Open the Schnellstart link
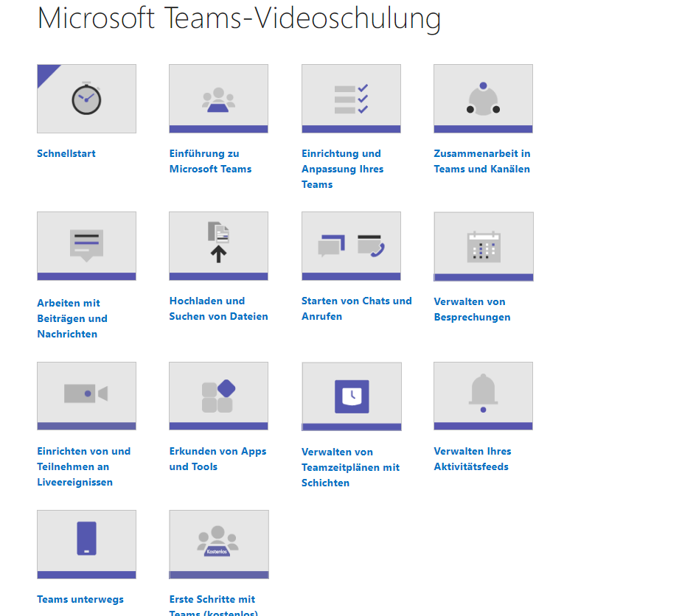 pyautogui.click(x=66, y=153)
